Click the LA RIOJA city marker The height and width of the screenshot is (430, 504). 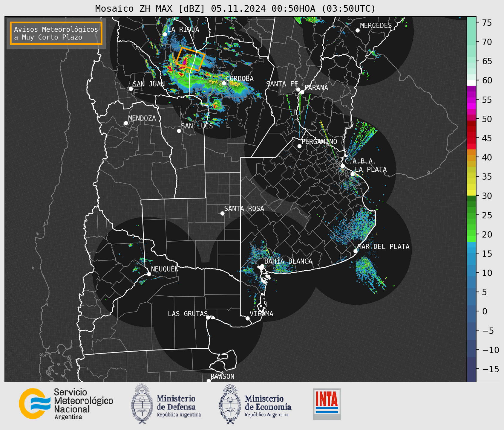click(x=165, y=34)
